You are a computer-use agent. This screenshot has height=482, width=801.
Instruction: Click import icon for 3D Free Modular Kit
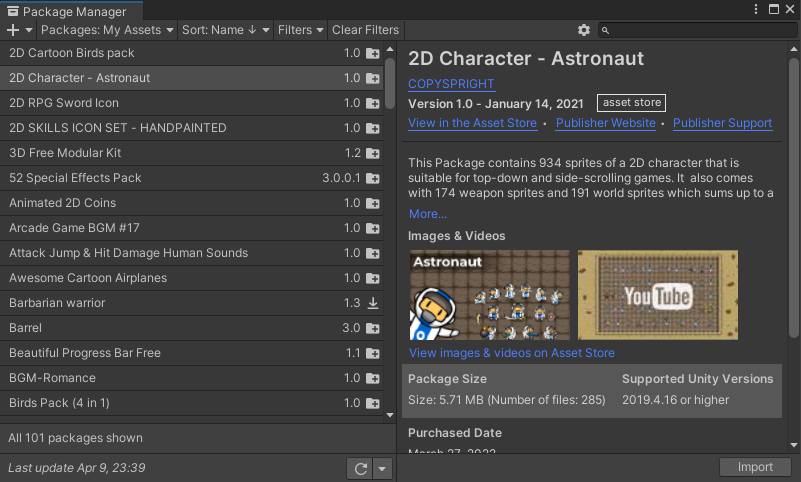373,153
